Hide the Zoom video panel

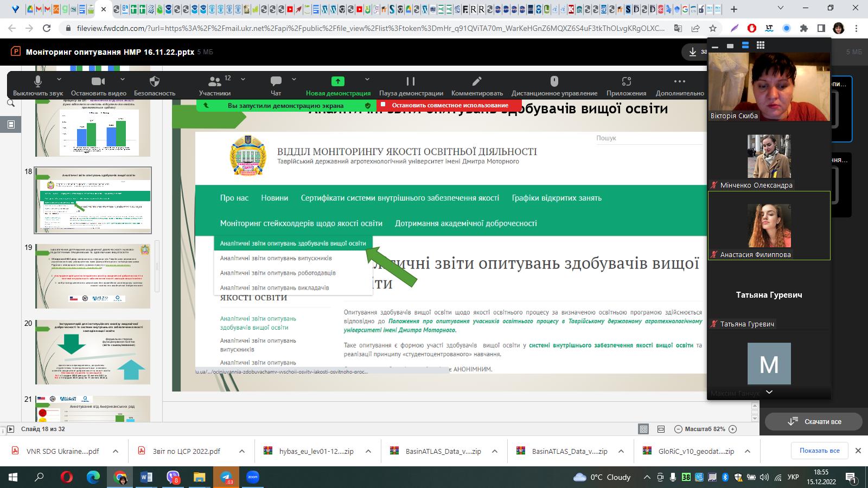(x=715, y=46)
